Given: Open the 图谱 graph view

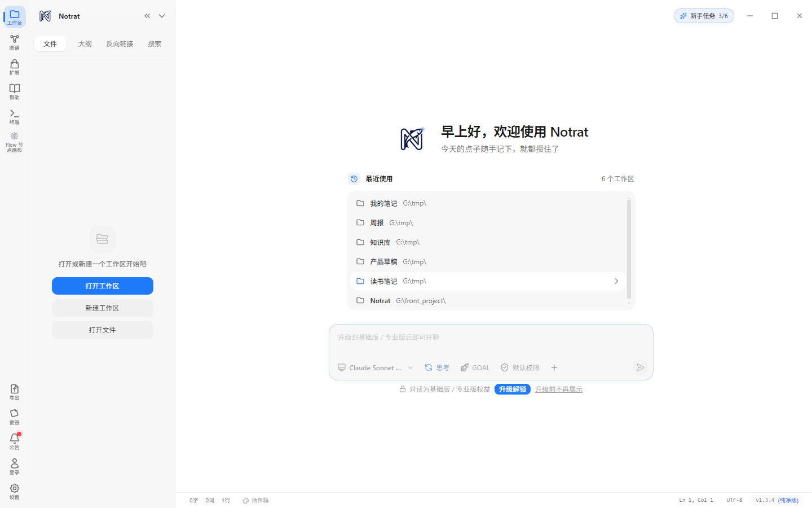Looking at the screenshot, I should 15,42.
